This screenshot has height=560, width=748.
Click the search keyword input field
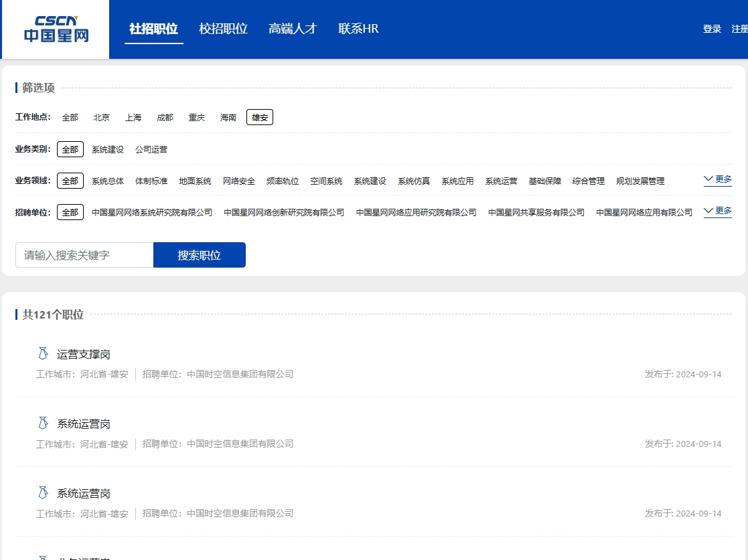coord(84,255)
